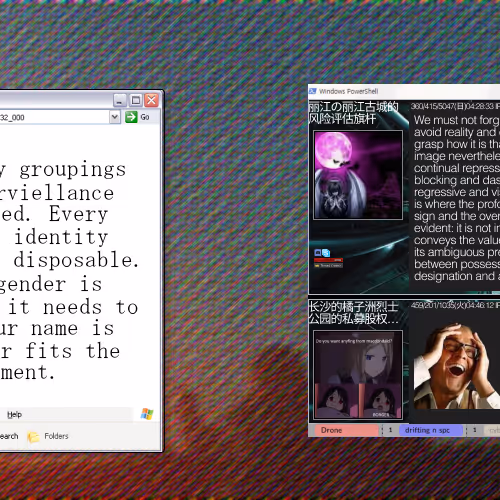
Task: Click the Discord badge icon on profile
Action: 318,253
